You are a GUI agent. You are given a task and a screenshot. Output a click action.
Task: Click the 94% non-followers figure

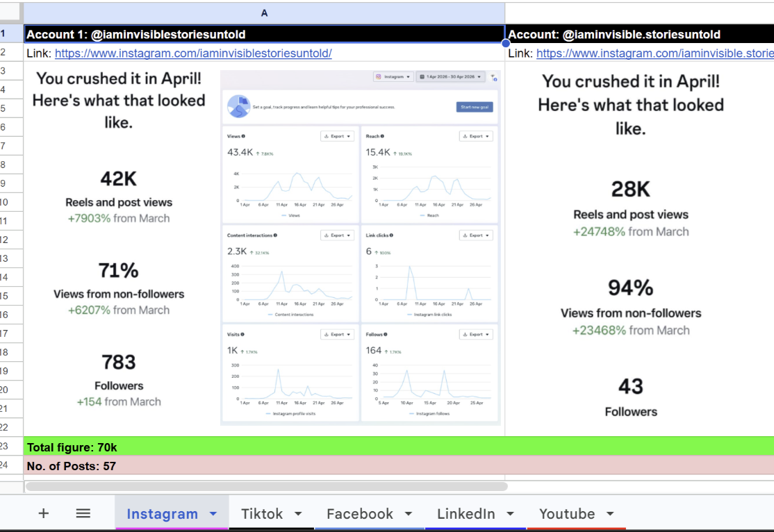(x=631, y=288)
